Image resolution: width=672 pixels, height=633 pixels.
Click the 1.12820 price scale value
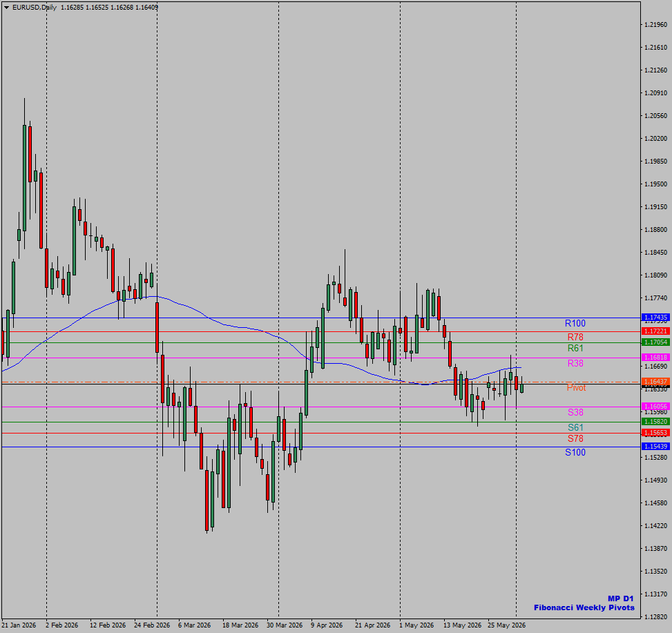(655, 616)
